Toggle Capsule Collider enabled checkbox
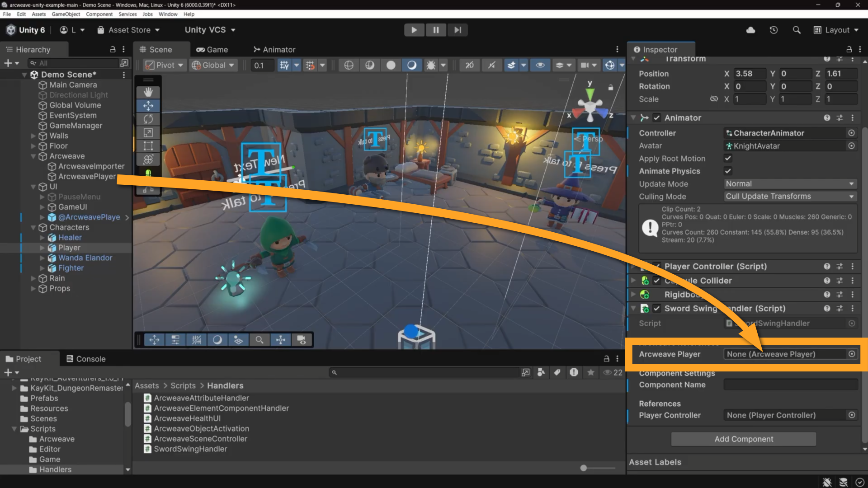 [656, 281]
